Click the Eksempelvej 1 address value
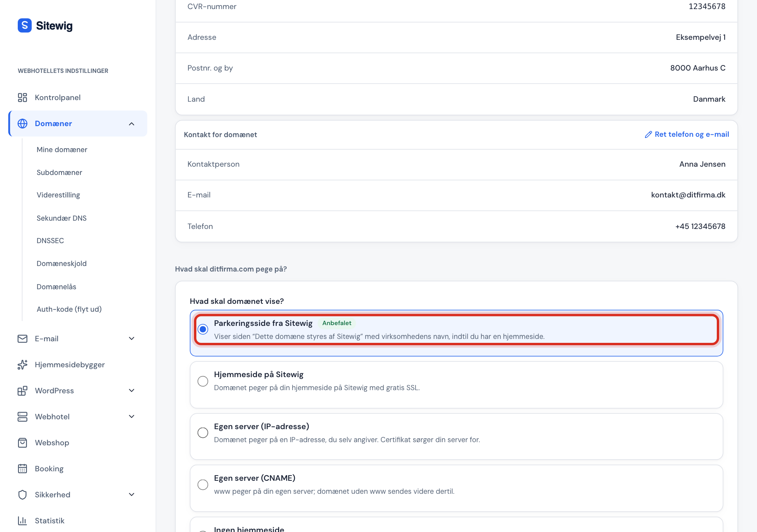This screenshot has width=757, height=532. coord(701,37)
